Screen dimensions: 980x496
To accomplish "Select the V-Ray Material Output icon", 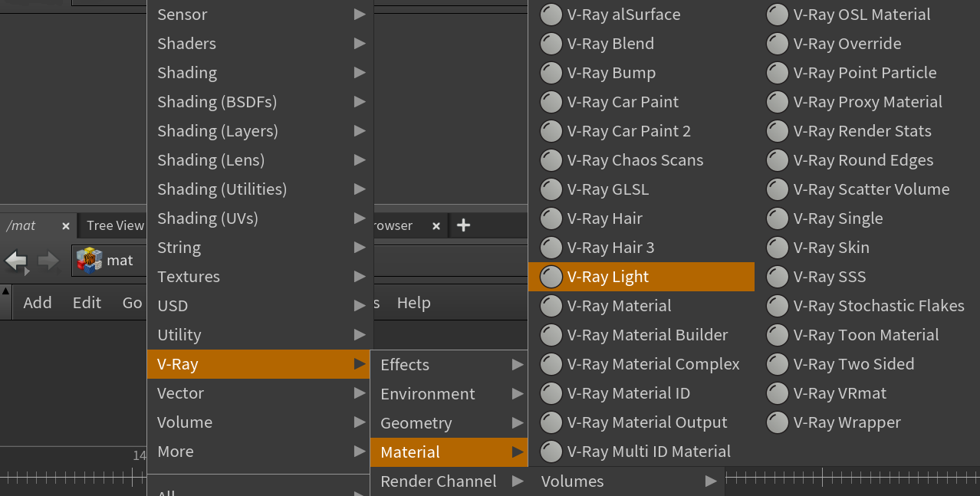I will (x=551, y=422).
